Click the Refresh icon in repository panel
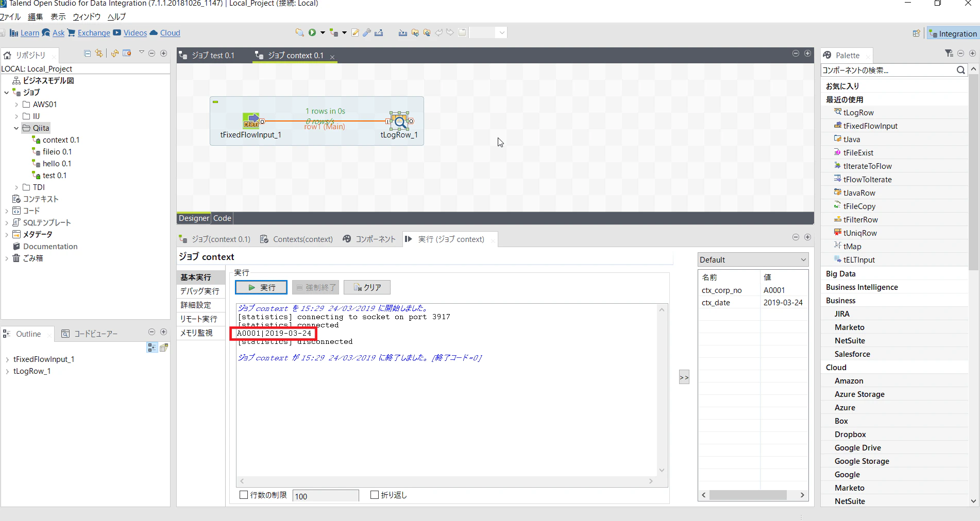 [x=115, y=53]
